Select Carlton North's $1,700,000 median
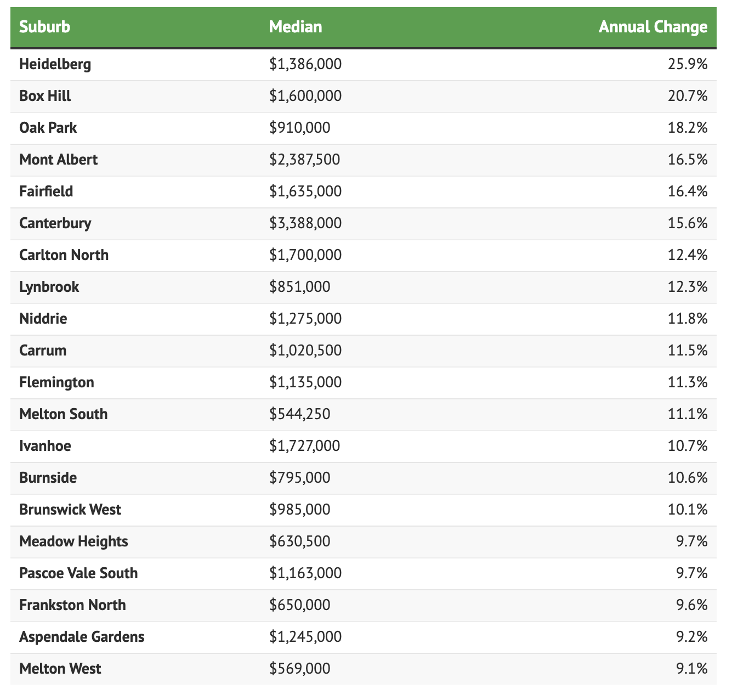Screen dimensions: 749x700 305,255
